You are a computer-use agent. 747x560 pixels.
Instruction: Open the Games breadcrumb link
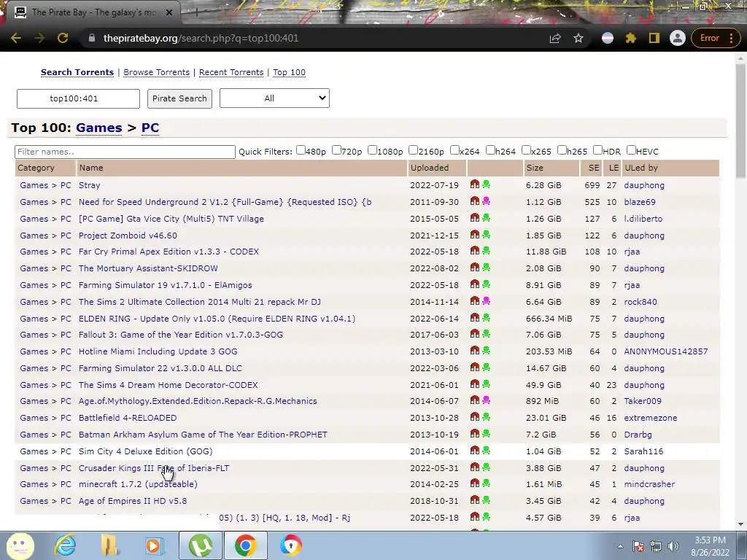(98, 128)
